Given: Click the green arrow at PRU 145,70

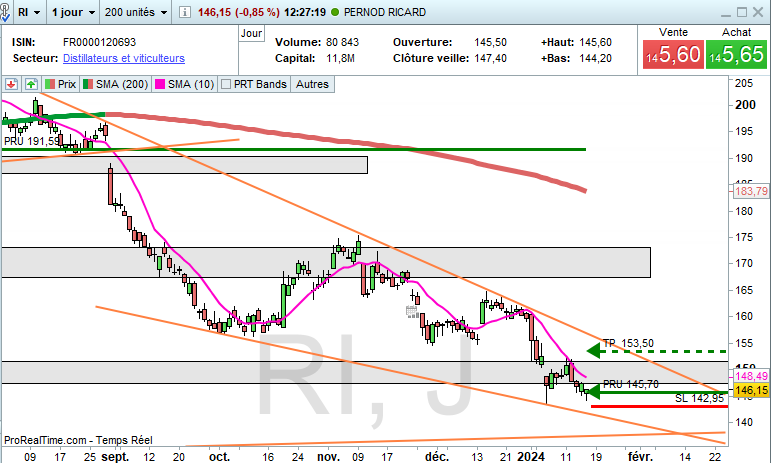Looking at the screenshot, I should click(594, 392).
